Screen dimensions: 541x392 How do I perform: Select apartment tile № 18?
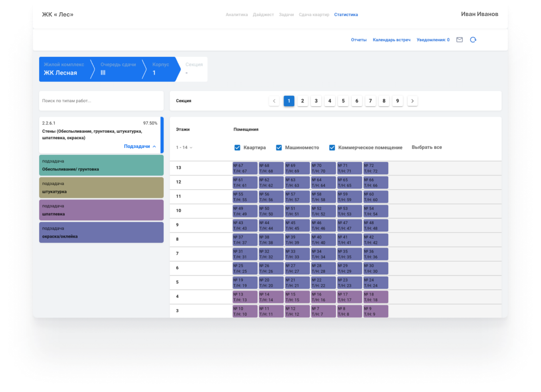[x=375, y=297]
